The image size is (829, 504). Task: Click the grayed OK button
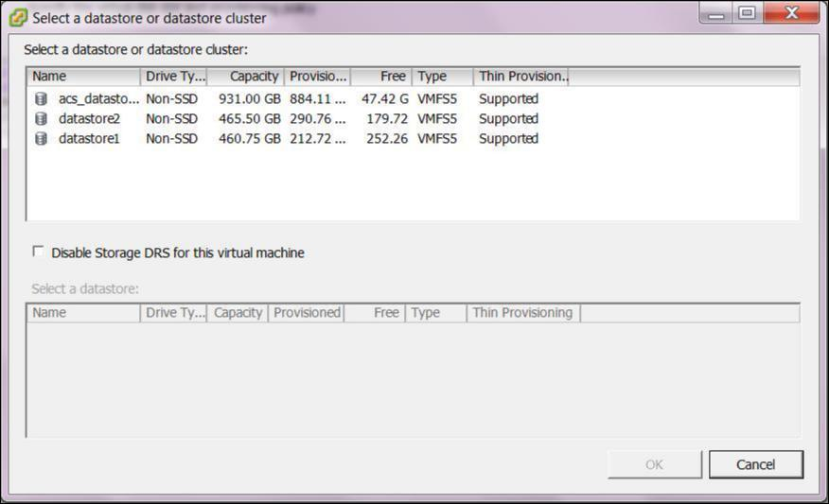[x=655, y=464]
